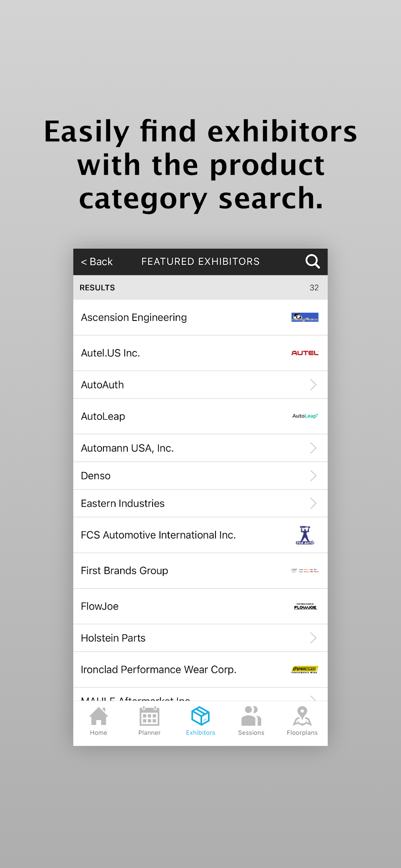Expand the Denso row chevron
Viewport: 401px width, 868px height.
[x=313, y=476]
